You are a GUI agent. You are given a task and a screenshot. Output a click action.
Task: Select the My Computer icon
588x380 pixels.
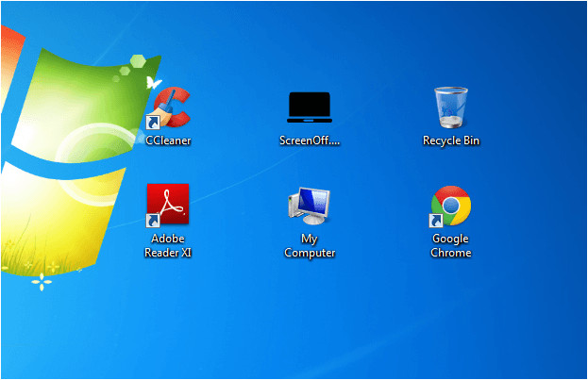pos(310,206)
